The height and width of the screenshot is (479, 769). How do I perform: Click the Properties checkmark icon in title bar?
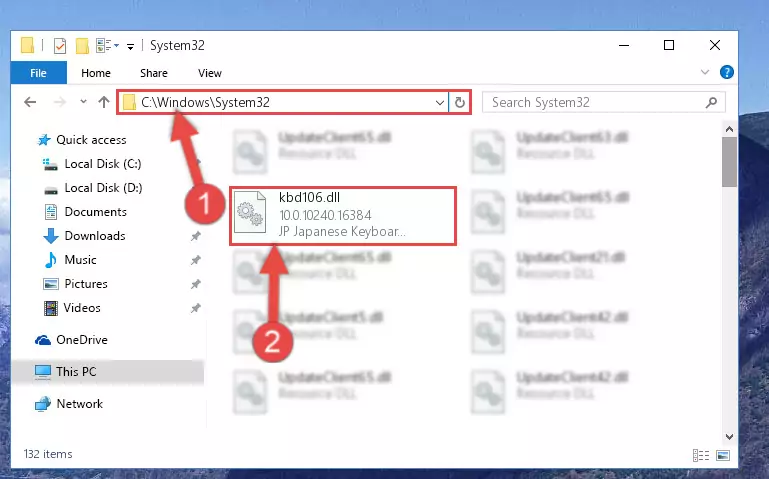59,46
